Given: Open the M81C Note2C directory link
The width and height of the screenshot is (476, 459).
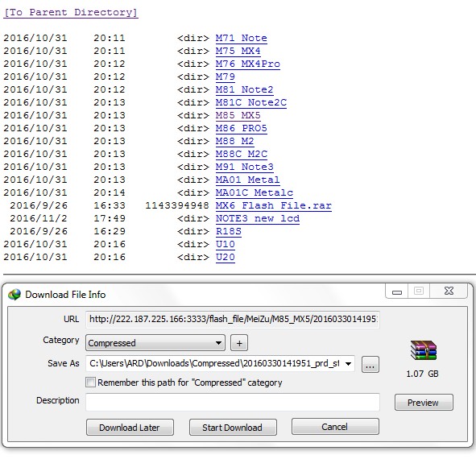Looking at the screenshot, I should pyautogui.click(x=251, y=102).
